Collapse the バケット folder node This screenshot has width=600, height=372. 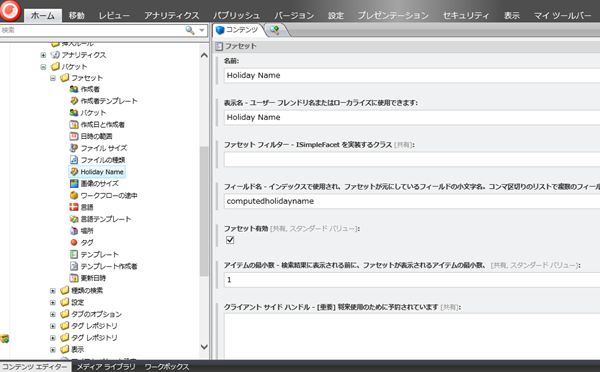[x=43, y=67]
